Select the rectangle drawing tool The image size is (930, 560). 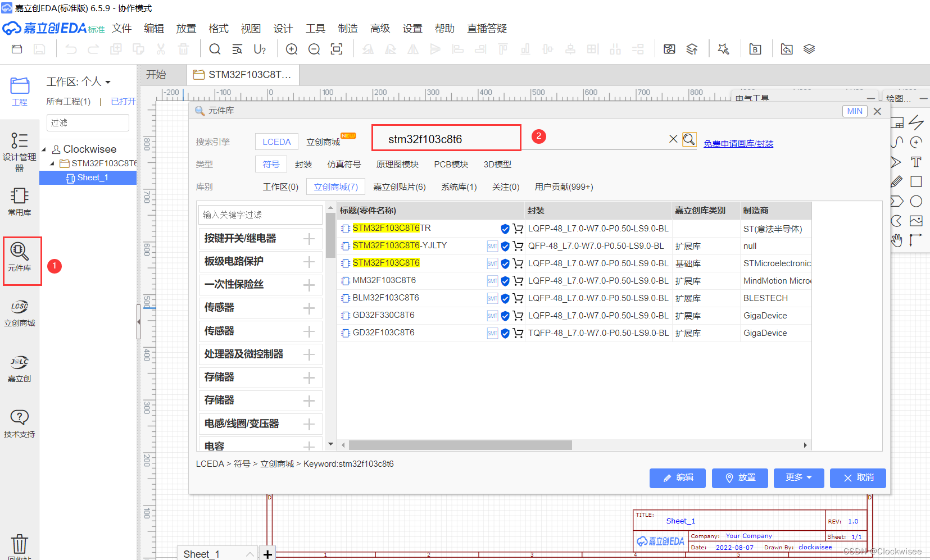coord(916,181)
